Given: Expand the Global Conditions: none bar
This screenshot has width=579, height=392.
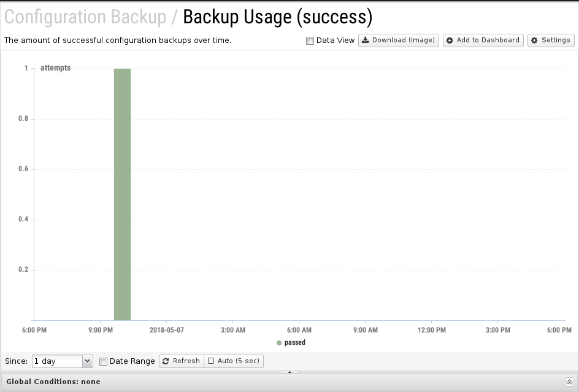Looking at the screenshot, I should 289,382.
